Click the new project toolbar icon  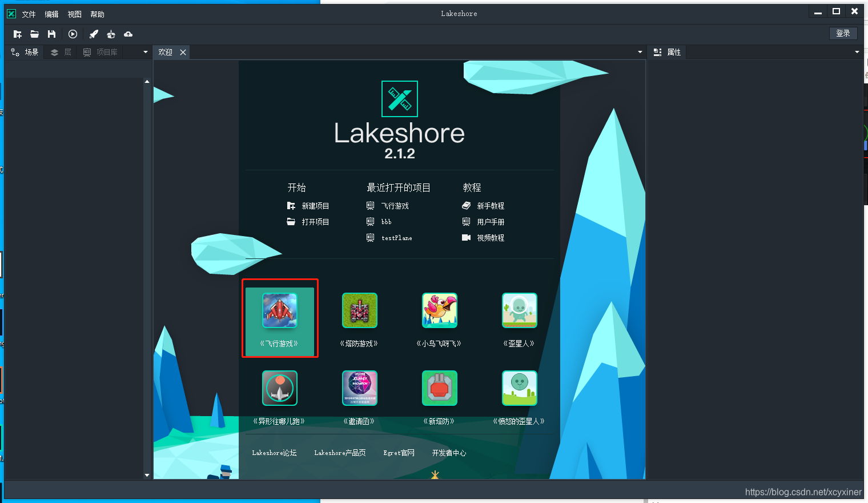coord(18,34)
